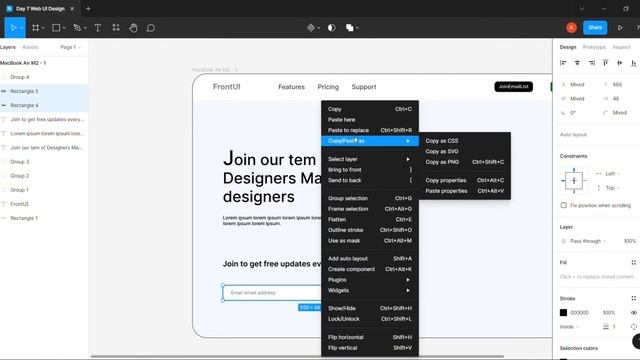This screenshot has height=360, width=640.
Task: Open the Frame tool dropdown arrow
Action: pos(43,28)
